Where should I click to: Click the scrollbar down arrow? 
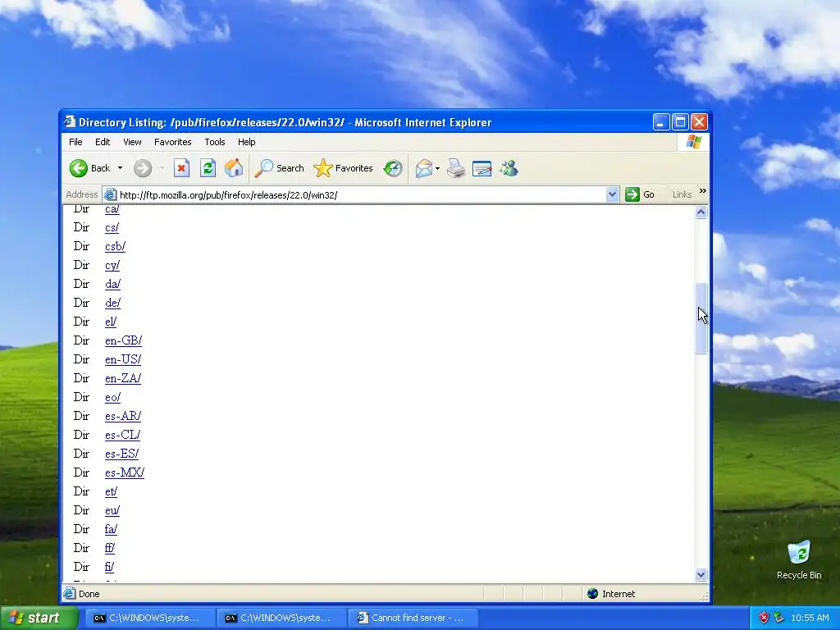click(701, 575)
